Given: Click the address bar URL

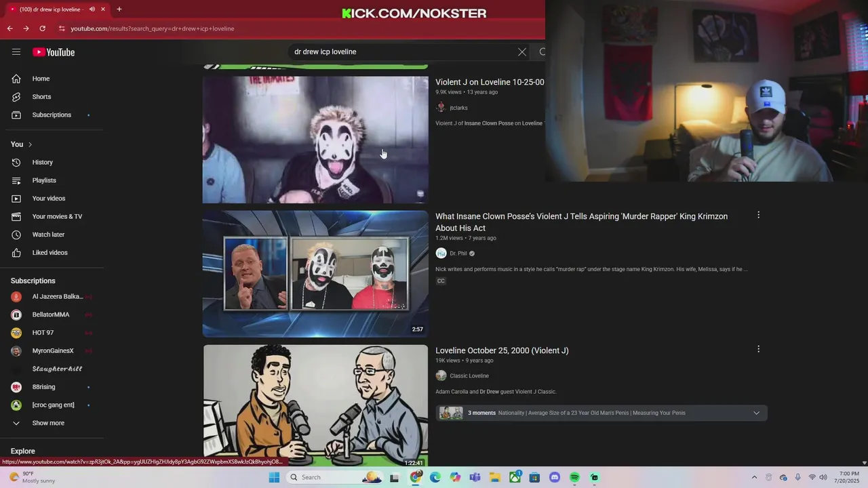Looking at the screenshot, I should point(153,28).
